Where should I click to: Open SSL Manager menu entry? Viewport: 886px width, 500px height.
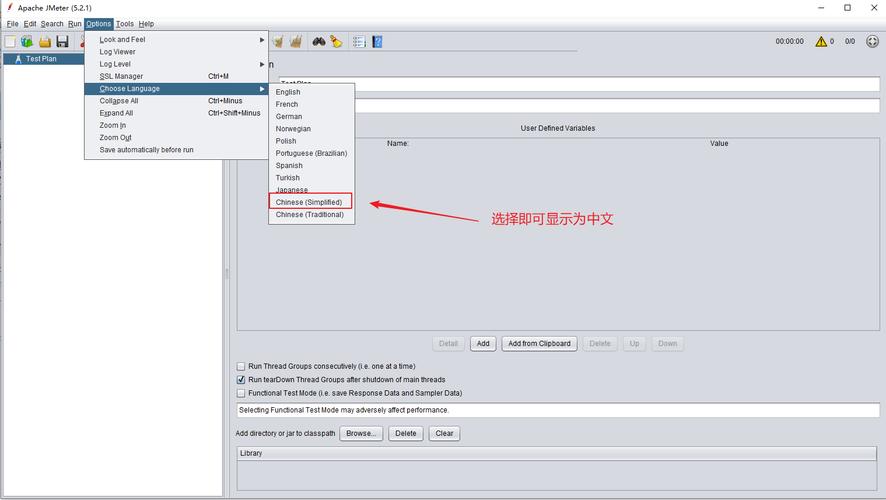[176, 76]
